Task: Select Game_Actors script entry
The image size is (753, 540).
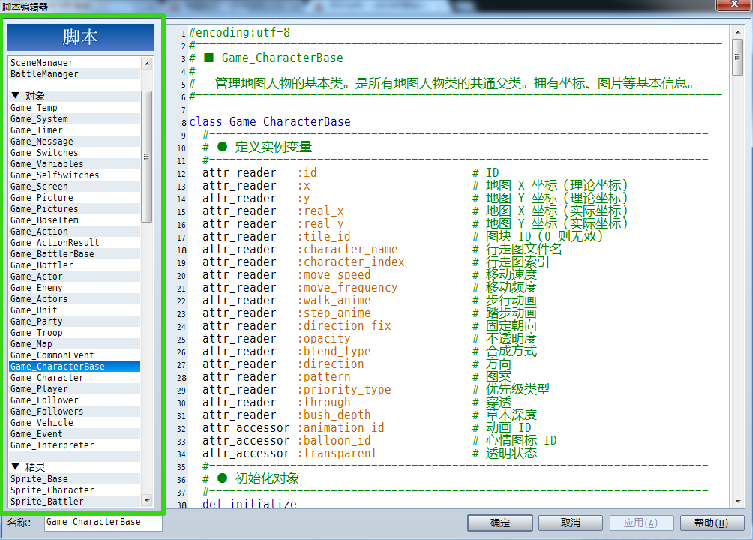Action: click(74, 299)
